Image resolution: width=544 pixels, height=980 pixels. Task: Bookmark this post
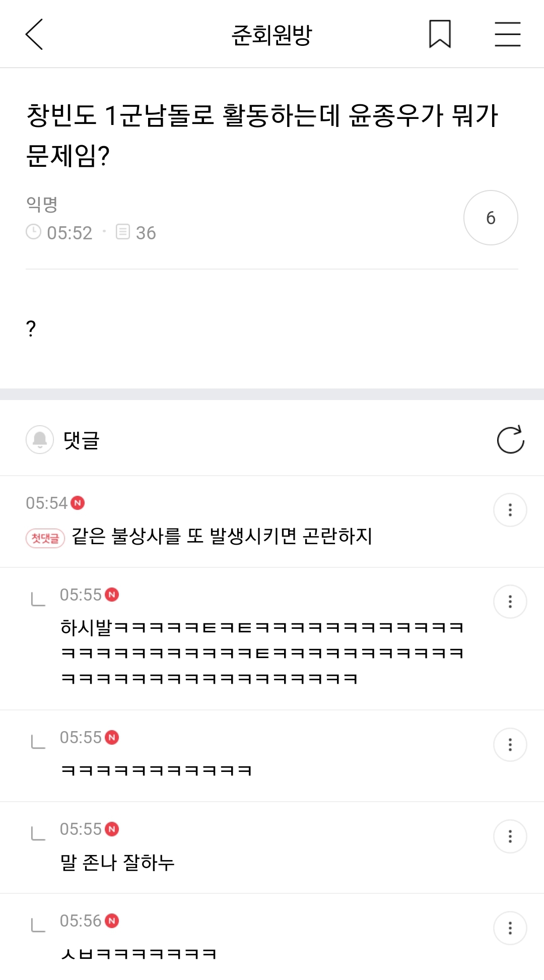tap(440, 34)
